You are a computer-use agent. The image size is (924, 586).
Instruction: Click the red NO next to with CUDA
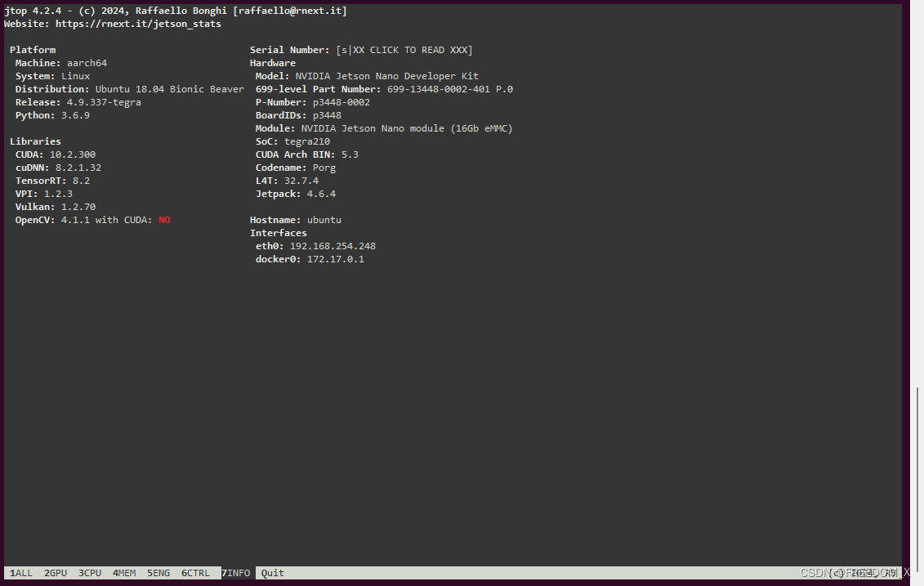[164, 220]
